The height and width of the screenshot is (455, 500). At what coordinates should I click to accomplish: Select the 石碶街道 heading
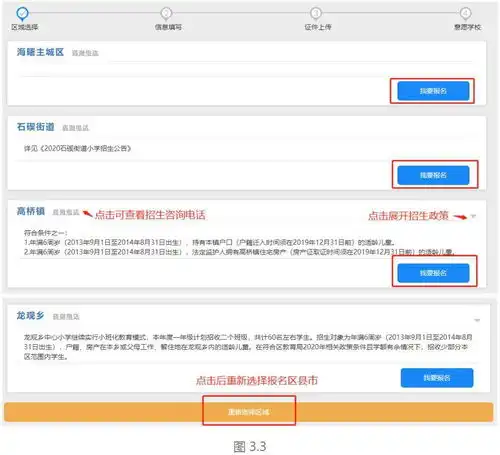click(36, 127)
